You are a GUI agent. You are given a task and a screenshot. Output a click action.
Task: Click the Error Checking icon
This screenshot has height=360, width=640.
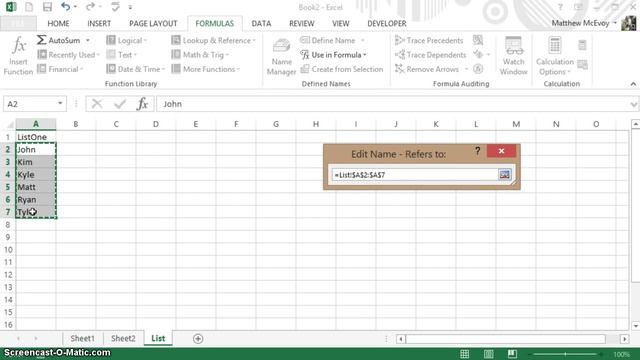coord(478,54)
